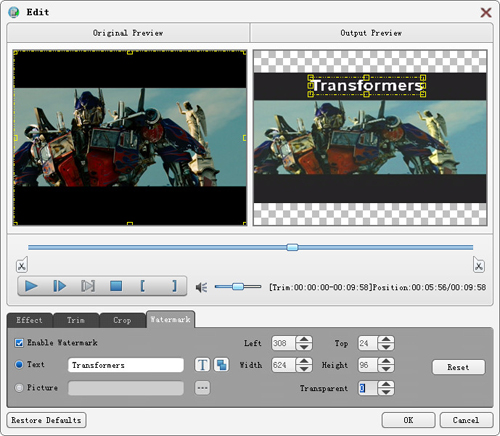The image size is (500, 436).
Task: Click the Play button
Action: (31, 286)
